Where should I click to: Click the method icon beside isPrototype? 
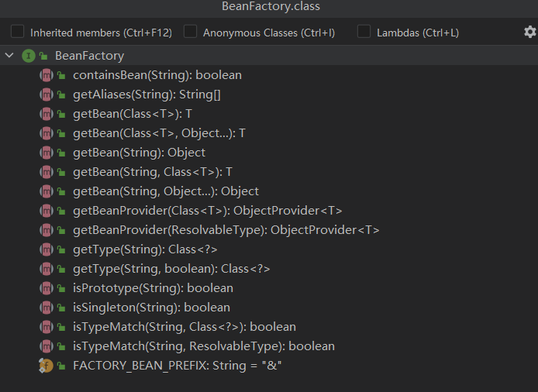[47, 288]
